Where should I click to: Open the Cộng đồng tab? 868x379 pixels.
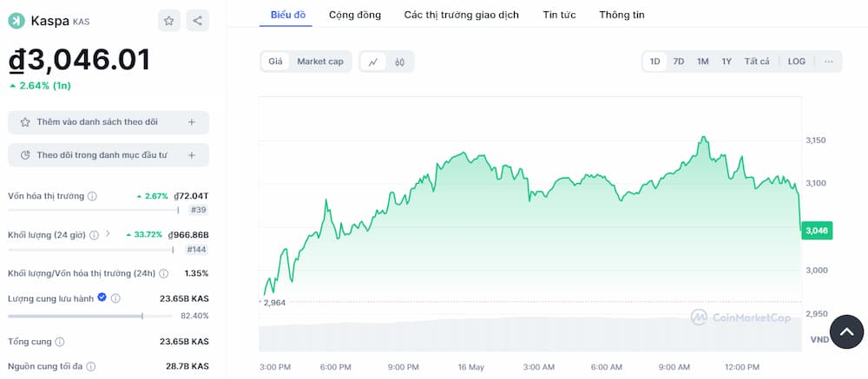(x=354, y=15)
